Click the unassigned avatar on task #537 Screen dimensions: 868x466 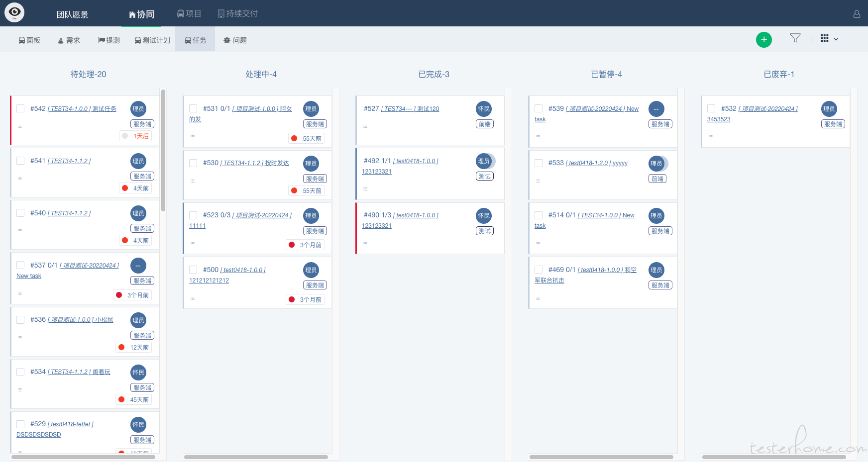point(138,266)
